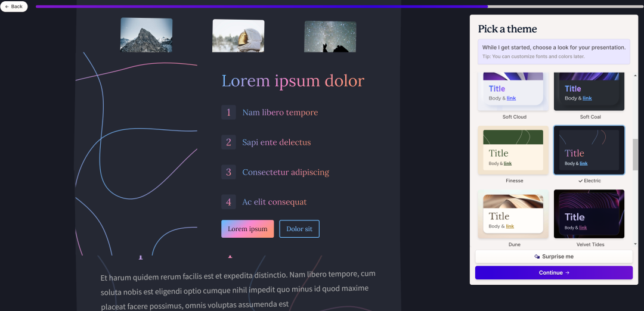Click the gradient Lorem ipsum button
644x311 pixels.
[x=247, y=229]
